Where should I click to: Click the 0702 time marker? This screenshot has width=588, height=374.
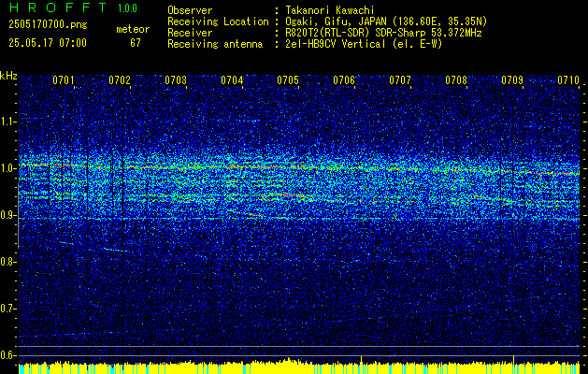pyautogui.click(x=120, y=80)
